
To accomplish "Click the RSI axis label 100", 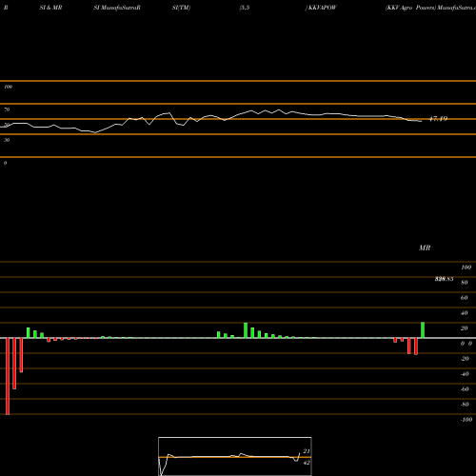I will (9, 87).
